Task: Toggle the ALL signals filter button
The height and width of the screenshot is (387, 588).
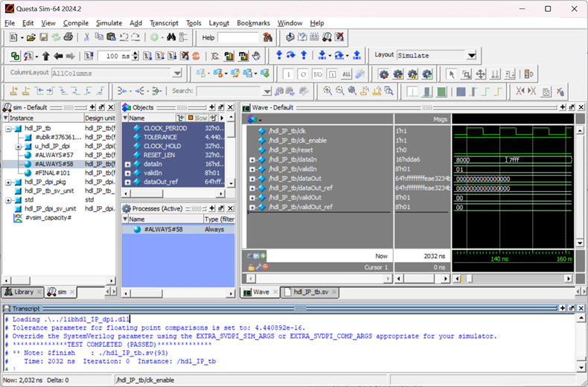Action: (x=346, y=74)
